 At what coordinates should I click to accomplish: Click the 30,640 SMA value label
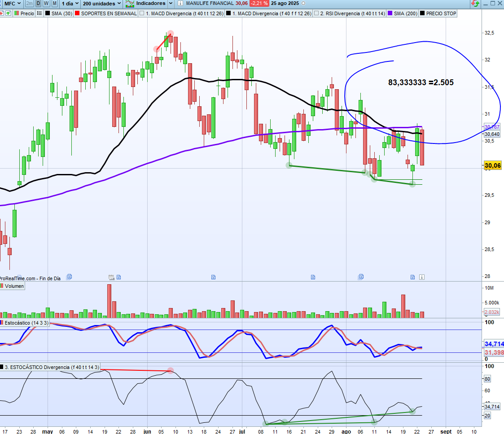pos(492,134)
